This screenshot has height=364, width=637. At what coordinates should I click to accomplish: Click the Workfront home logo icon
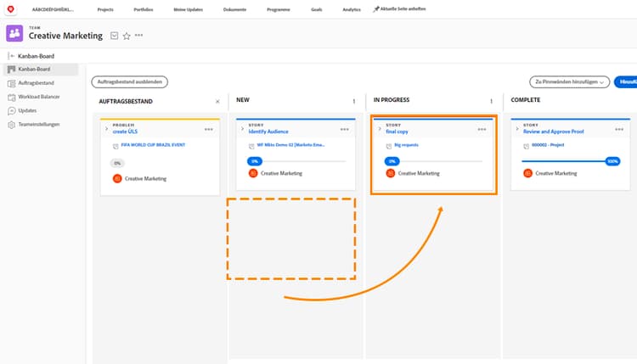11,8
